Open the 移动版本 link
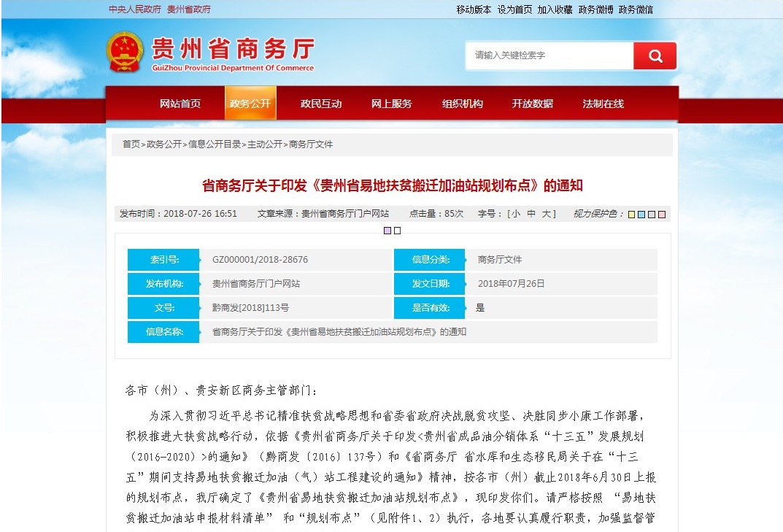This screenshot has width=783, height=532. click(474, 9)
